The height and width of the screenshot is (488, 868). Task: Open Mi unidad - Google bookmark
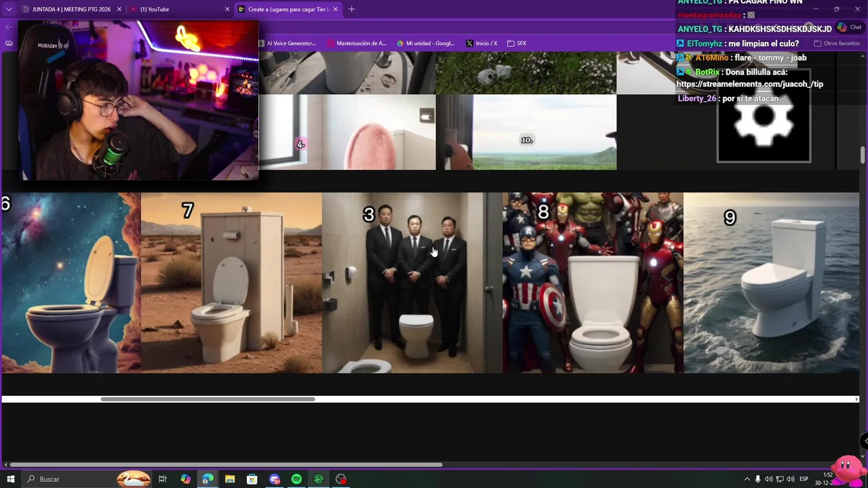(x=426, y=43)
